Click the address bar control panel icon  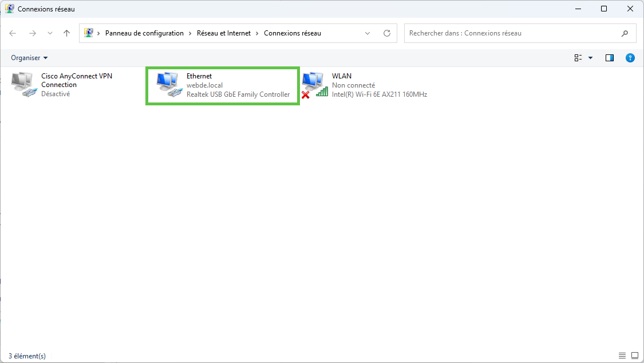coord(88,33)
